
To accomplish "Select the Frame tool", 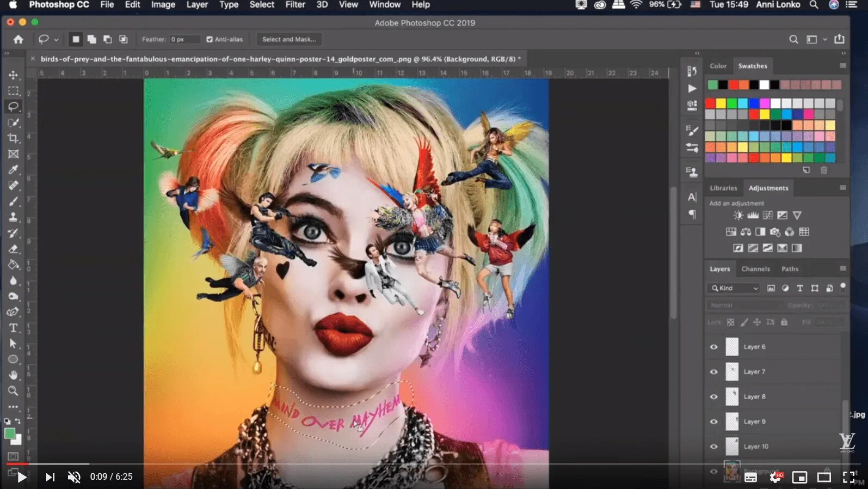I will pos(14,154).
